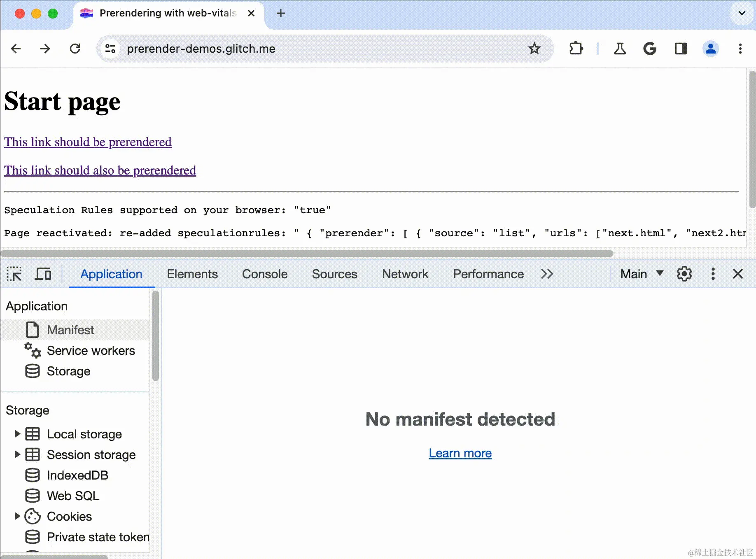Switch to the Console tab
The height and width of the screenshot is (559, 756).
pos(265,274)
